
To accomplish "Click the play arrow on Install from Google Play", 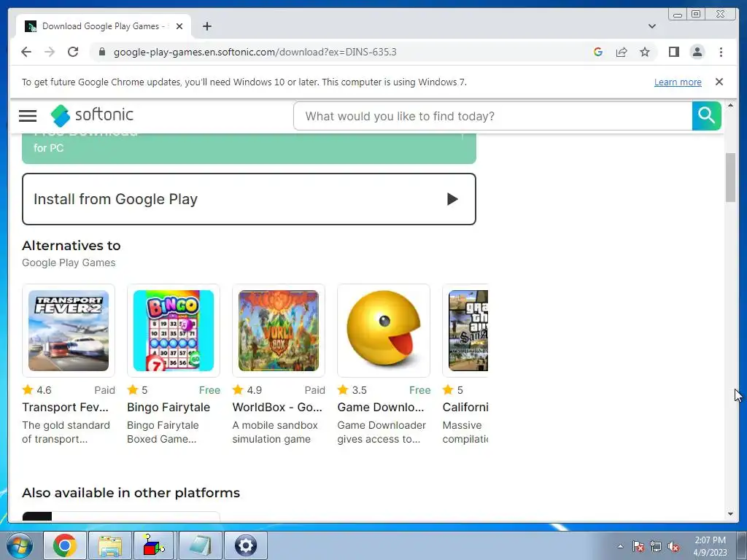I will [452, 199].
